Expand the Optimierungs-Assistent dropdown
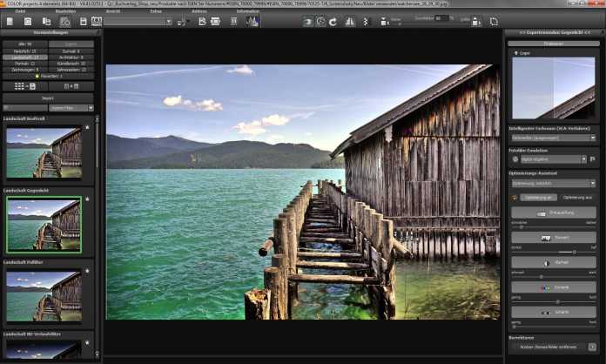Image resolution: width=606 pixels, height=364 pixels. point(553,183)
